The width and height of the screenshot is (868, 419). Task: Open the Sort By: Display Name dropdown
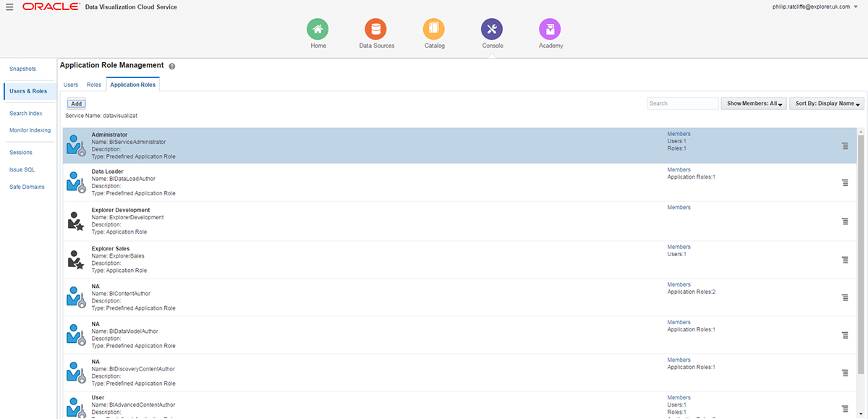826,103
